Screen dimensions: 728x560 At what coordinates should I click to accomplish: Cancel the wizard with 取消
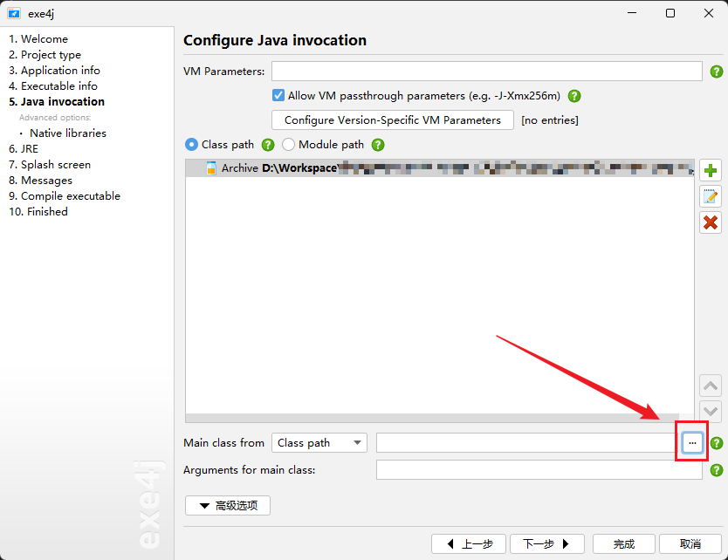click(690, 543)
